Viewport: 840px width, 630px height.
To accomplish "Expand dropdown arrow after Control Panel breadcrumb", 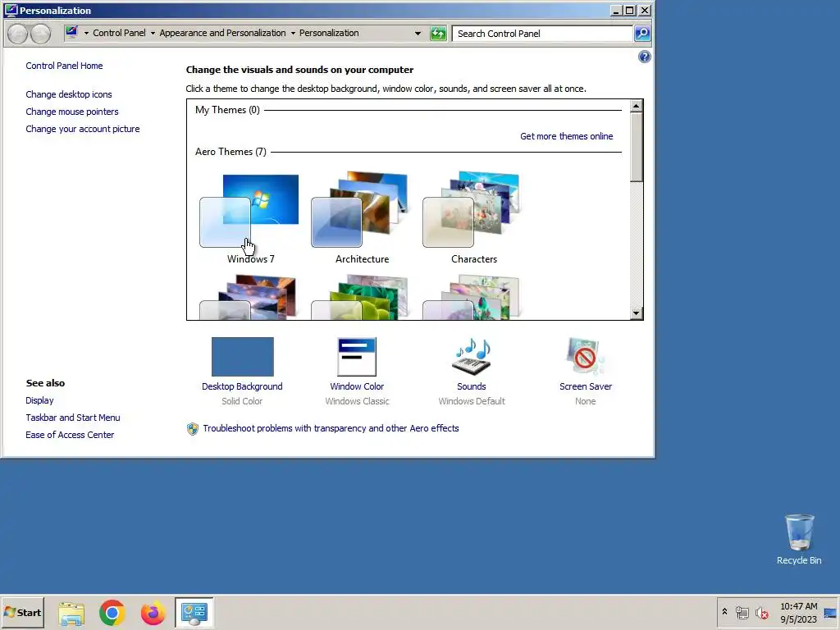I will pos(153,33).
